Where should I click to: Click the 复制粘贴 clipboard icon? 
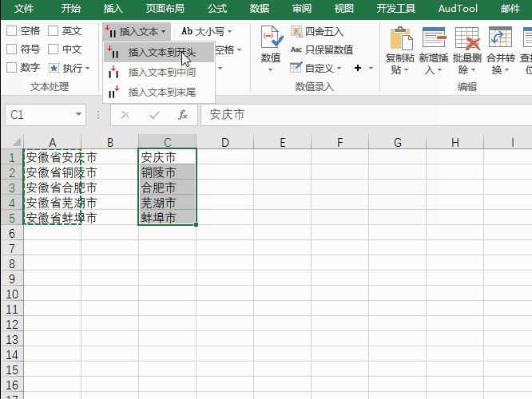pyautogui.click(x=401, y=38)
